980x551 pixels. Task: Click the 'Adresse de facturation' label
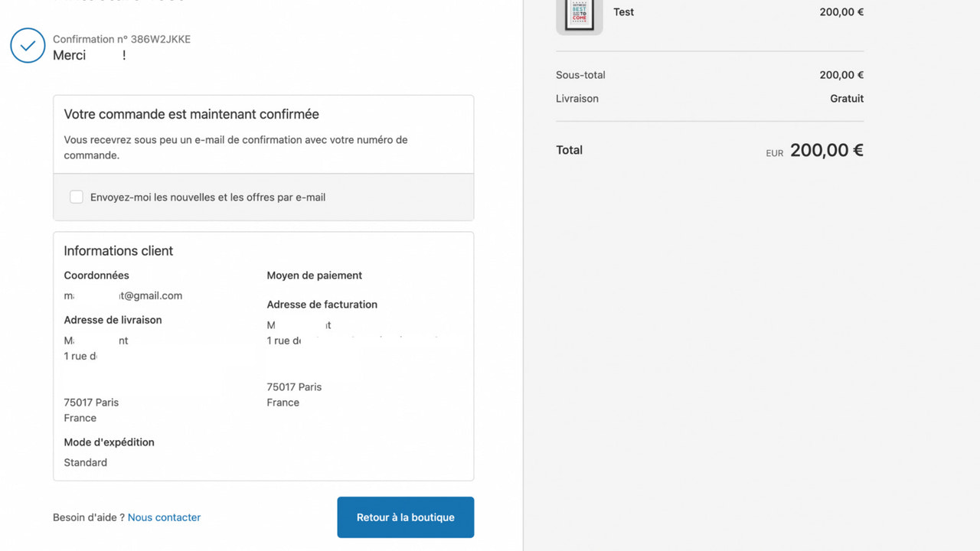click(x=322, y=305)
